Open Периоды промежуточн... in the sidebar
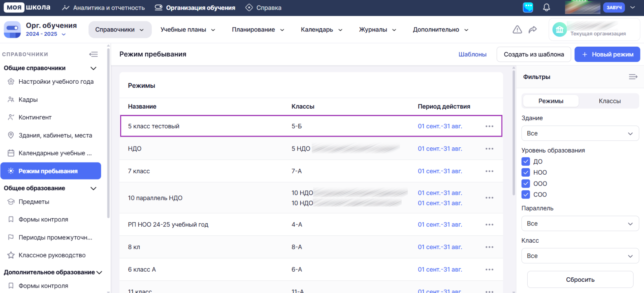This screenshot has height=293, width=644. [55, 237]
